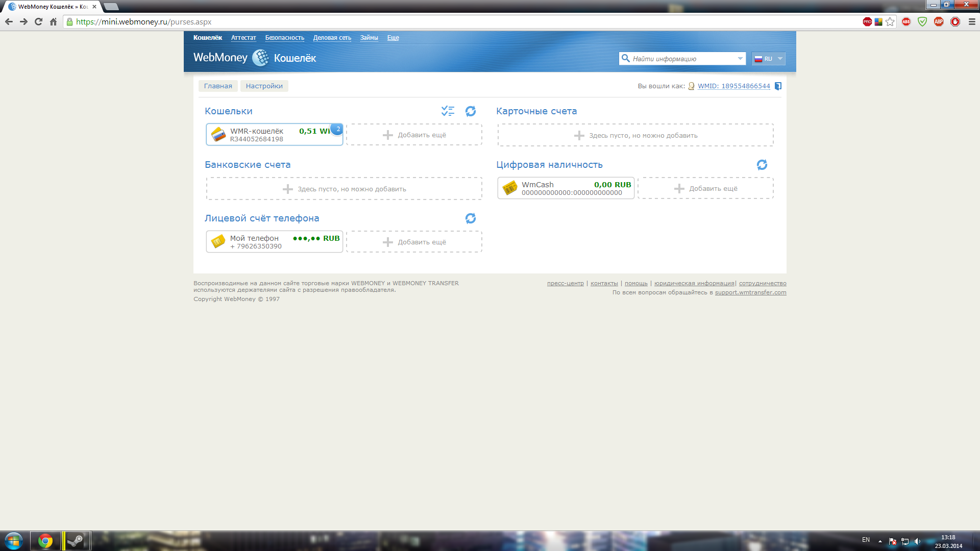This screenshot has height=551, width=980.
Task: Open the Безопасность top menu item
Action: pos(285,38)
